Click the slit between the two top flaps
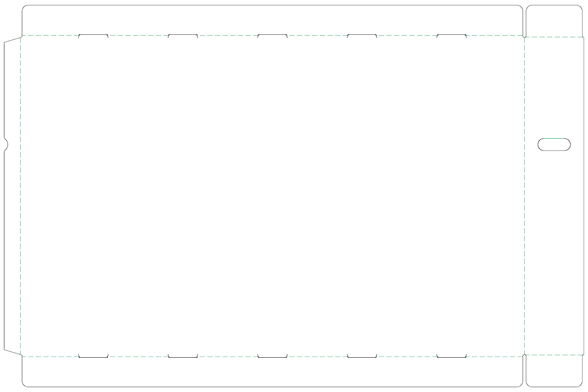 524,21
